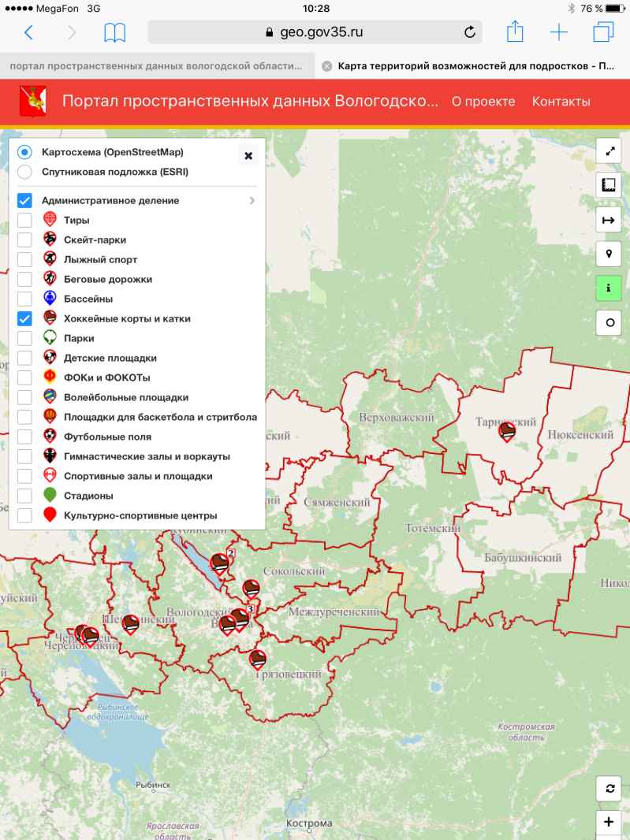Select the location pin tool on the map
The width and height of the screenshot is (630, 840).
[609, 254]
